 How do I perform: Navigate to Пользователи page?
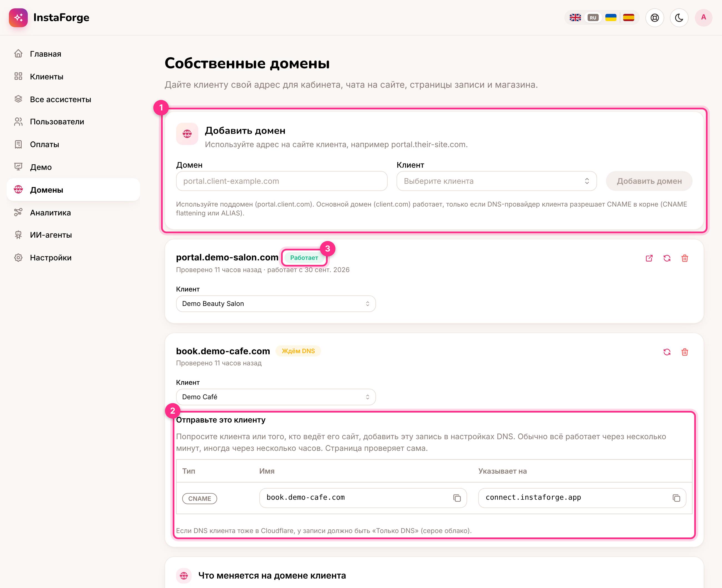(73, 122)
